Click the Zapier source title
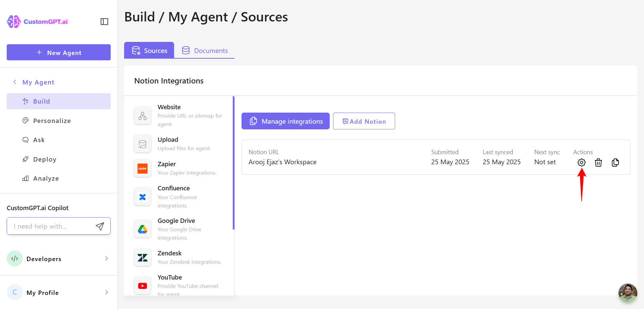 coord(167,164)
